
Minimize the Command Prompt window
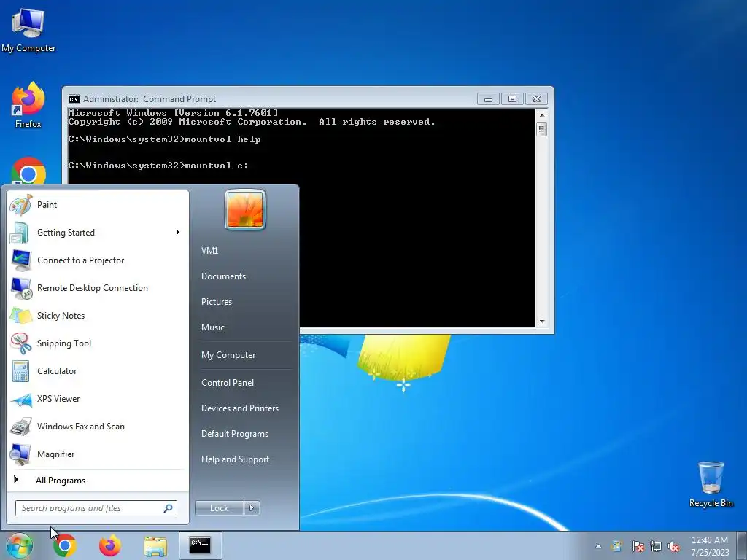[488, 99]
